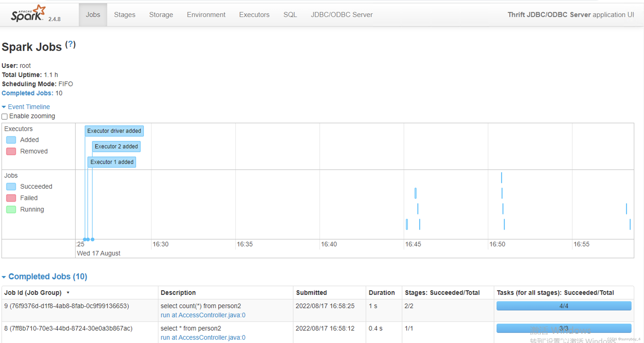Viewport: 644px width, 343px height.
Task: Sort by Job Id column arrow
Action: tap(68, 293)
